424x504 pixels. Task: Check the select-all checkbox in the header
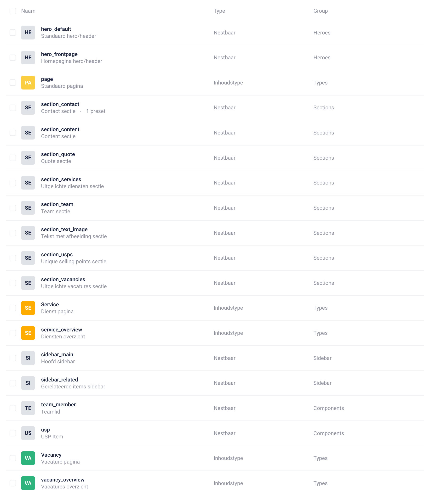[13, 11]
